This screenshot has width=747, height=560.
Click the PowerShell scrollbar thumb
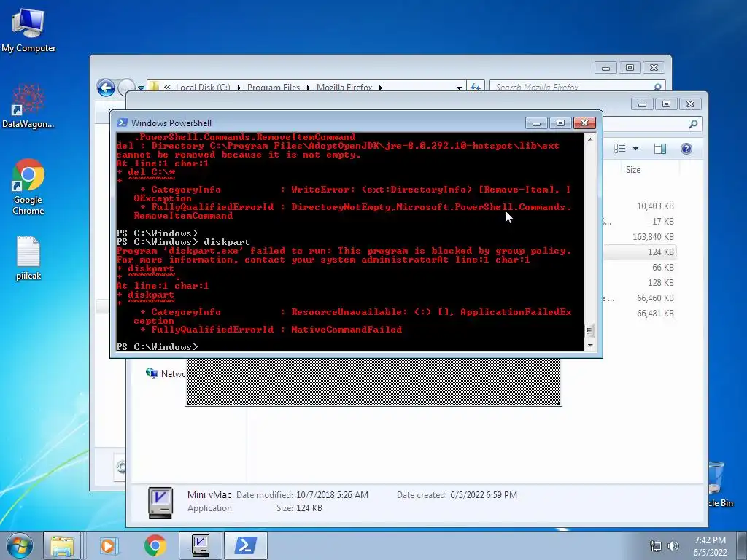point(589,330)
